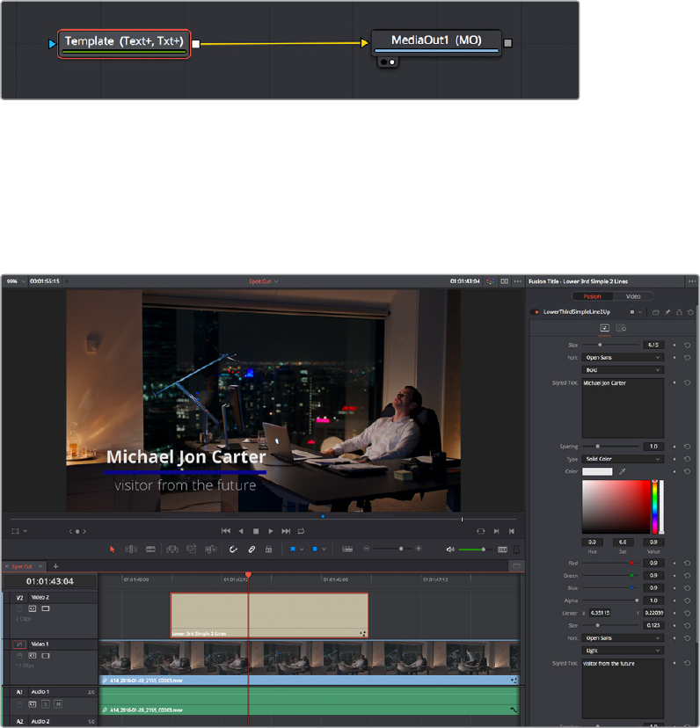Image resolution: width=700 pixels, height=728 pixels.
Task: Toggle the LowerThirdSimpleLine2Up enable switch
Action: click(x=536, y=312)
